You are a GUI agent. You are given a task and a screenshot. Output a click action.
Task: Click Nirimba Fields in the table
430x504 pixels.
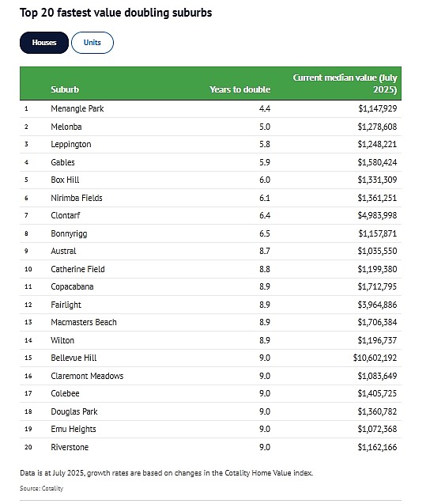tap(77, 198)
